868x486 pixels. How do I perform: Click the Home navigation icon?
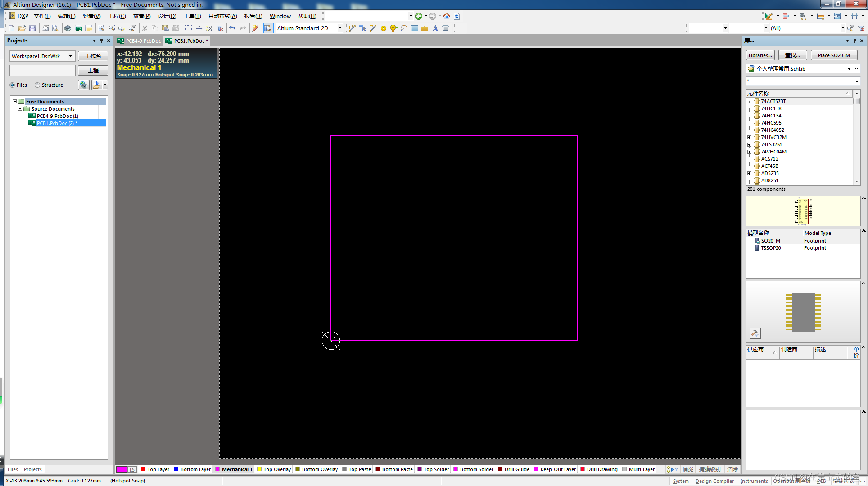point(447,16)
